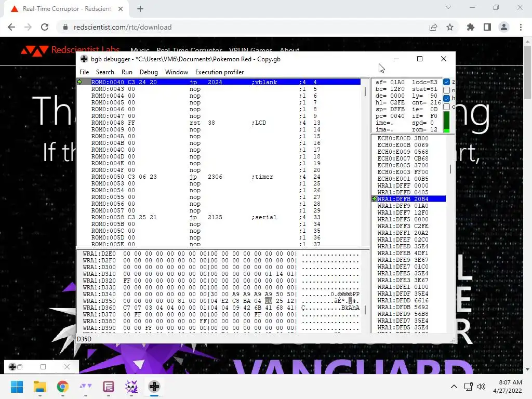Screen dimensions: 532x399
Task: Select stack entry WRA1:DFFD 0405
Action: pos(403,192)
